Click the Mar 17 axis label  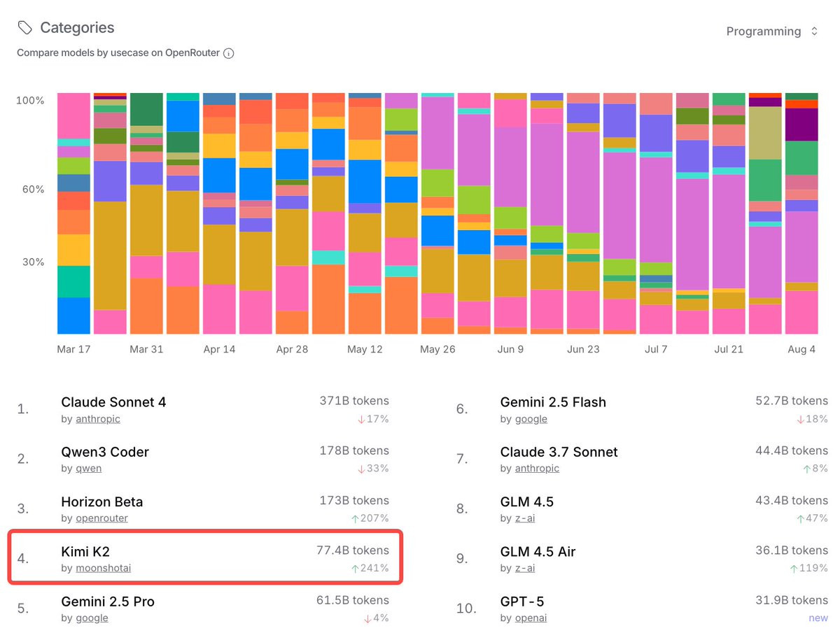click(73, 350)
